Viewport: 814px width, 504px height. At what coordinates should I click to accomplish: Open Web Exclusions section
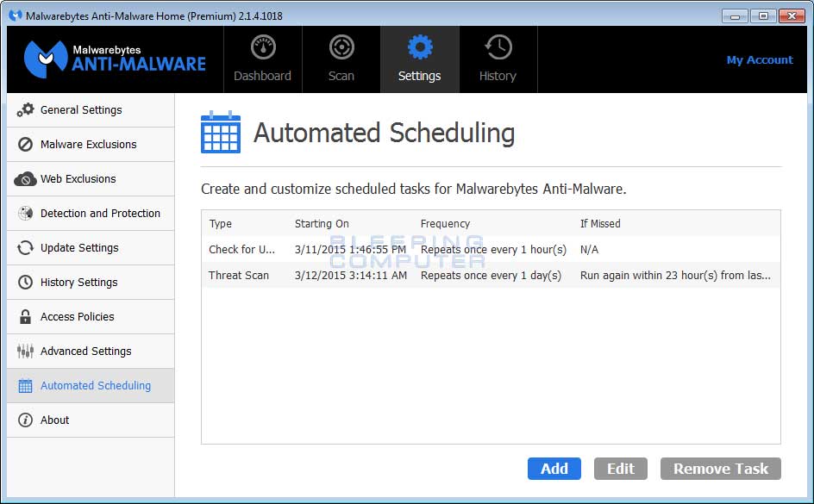(91, 179)
